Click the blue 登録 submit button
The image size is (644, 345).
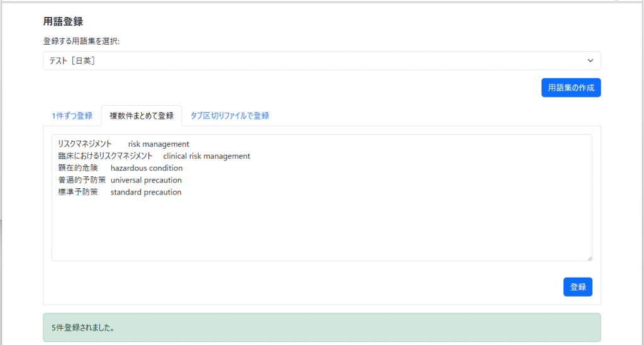coord(577,287)
